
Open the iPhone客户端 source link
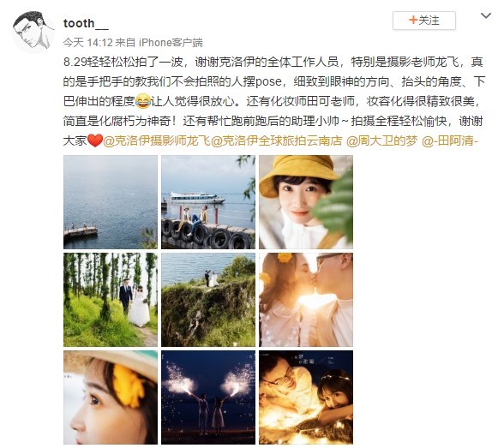[x=171, y=42]
